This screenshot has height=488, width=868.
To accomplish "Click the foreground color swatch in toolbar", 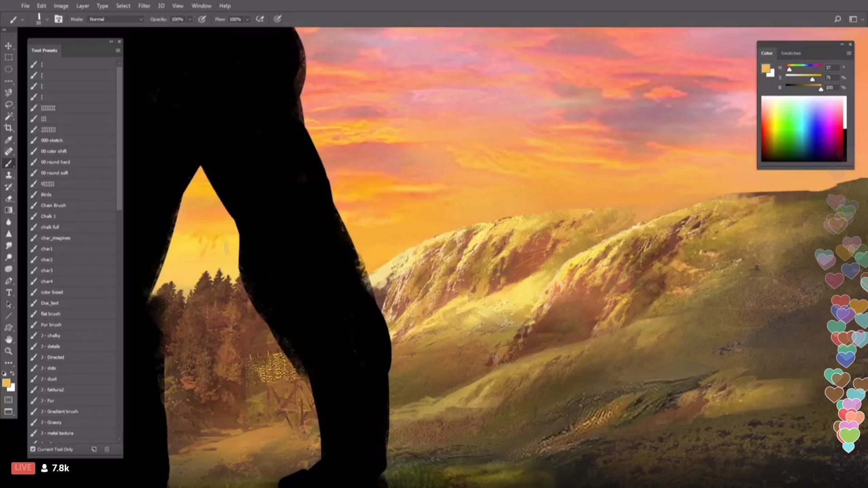I will point(6,383).
